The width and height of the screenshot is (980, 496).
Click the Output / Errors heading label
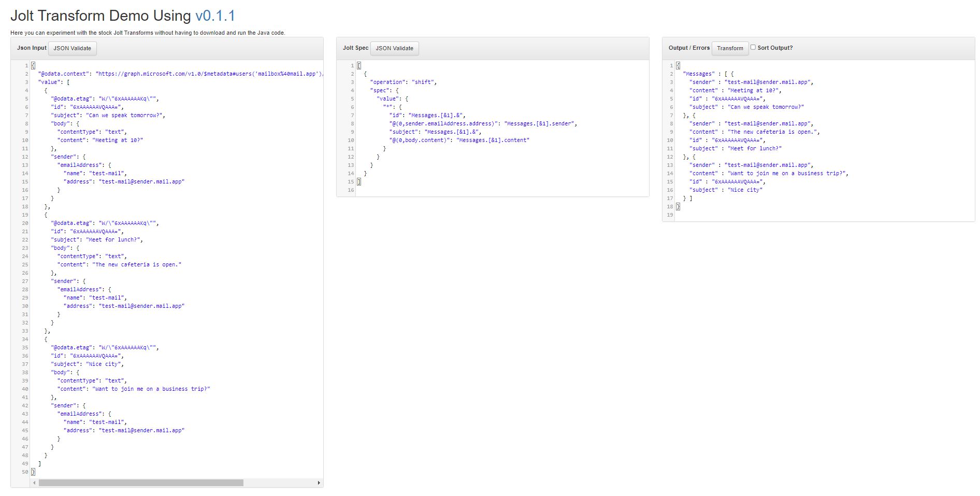[x=689, y=48]
